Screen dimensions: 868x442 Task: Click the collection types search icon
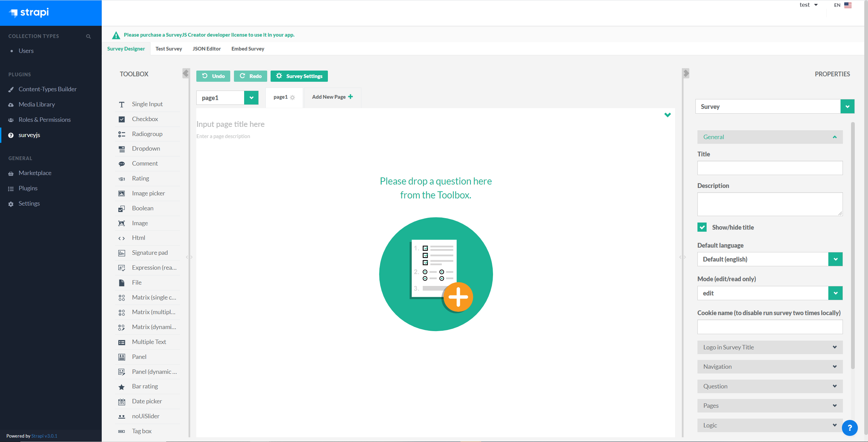click(88, 36)
